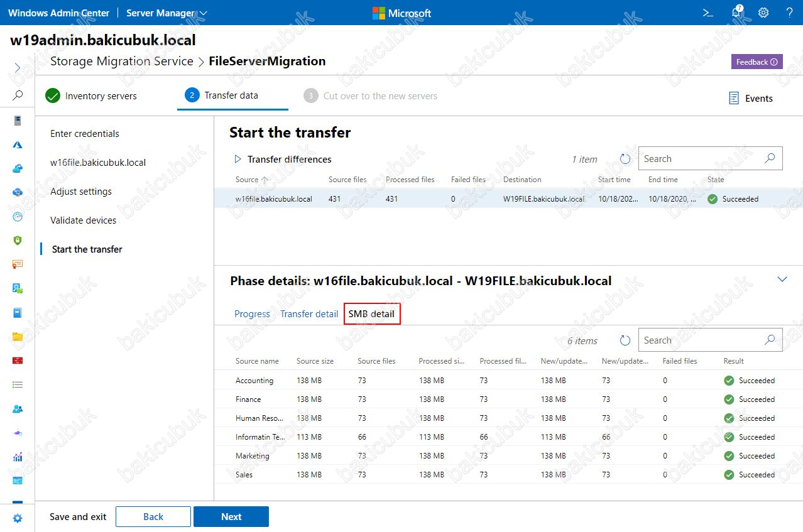Open the list-style installed apps icon

18,384
